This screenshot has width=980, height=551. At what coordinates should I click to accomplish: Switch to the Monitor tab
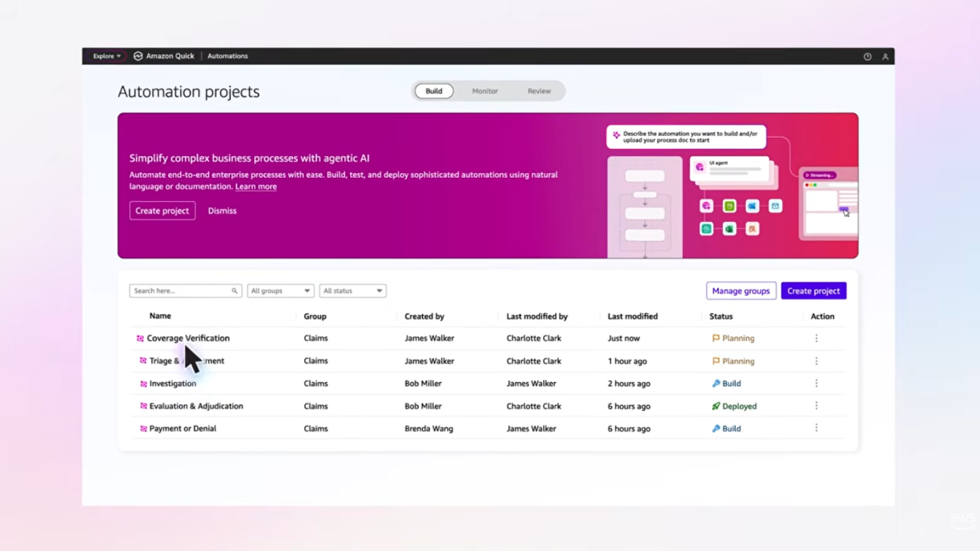coord(484,91)
